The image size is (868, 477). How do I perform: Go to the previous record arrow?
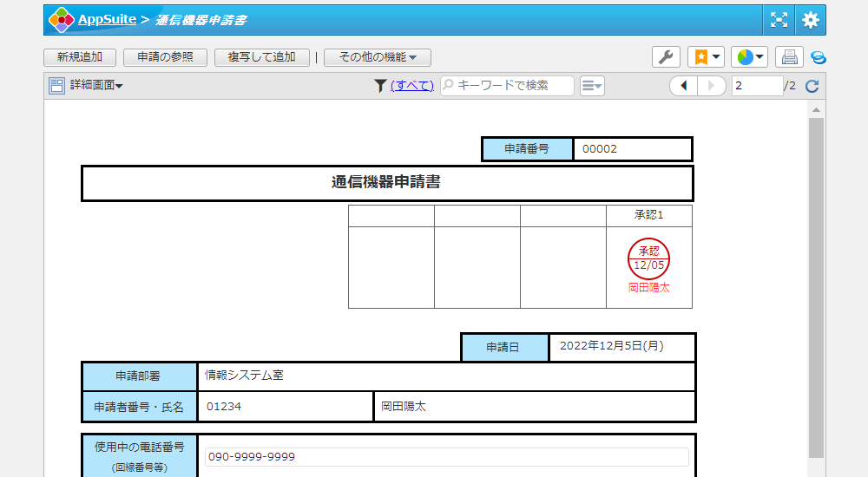click(684, 85)
